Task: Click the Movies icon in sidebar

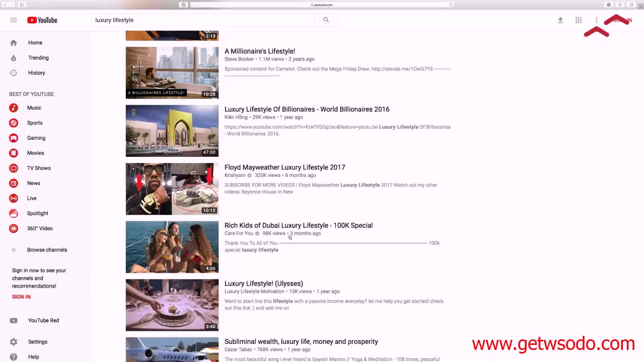Action: tap(14, 153)
